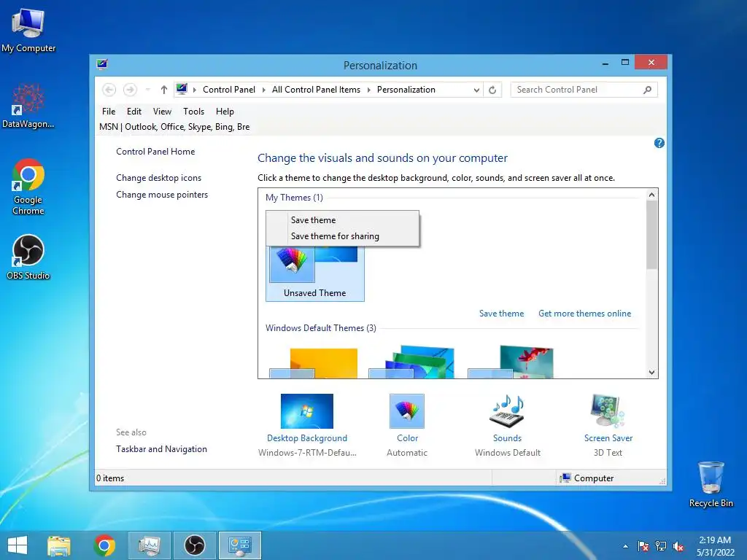Viewport: 747px width, 560px height.
Task: Click the Windows Start button
Action: 18,545
